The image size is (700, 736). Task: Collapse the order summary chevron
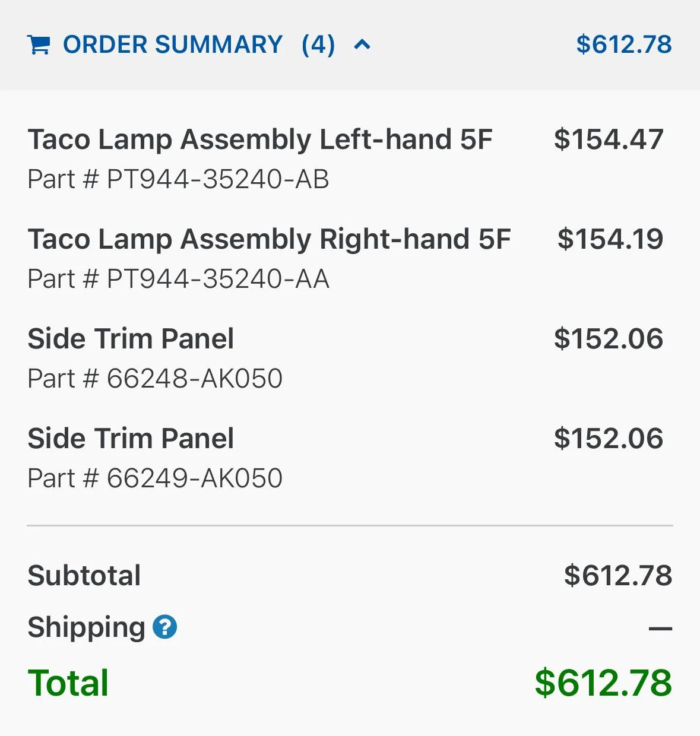[x=362, y=45]
